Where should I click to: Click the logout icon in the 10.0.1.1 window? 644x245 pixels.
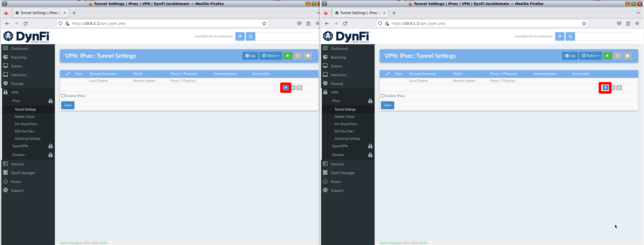click(x=559, y=36)
